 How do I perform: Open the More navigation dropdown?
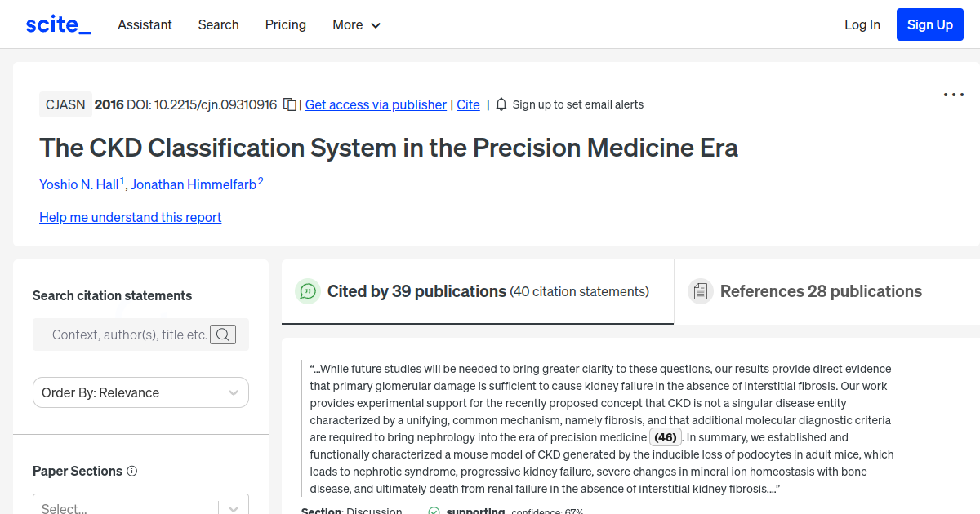pos(356,24)
